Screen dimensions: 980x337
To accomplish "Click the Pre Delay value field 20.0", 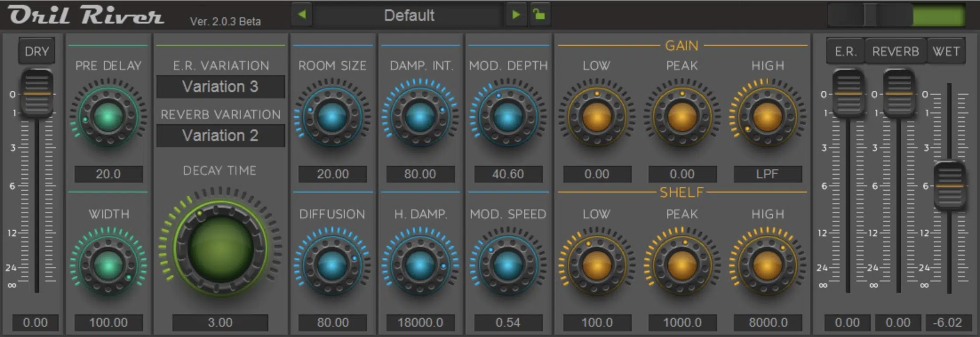I will [108, 174].
